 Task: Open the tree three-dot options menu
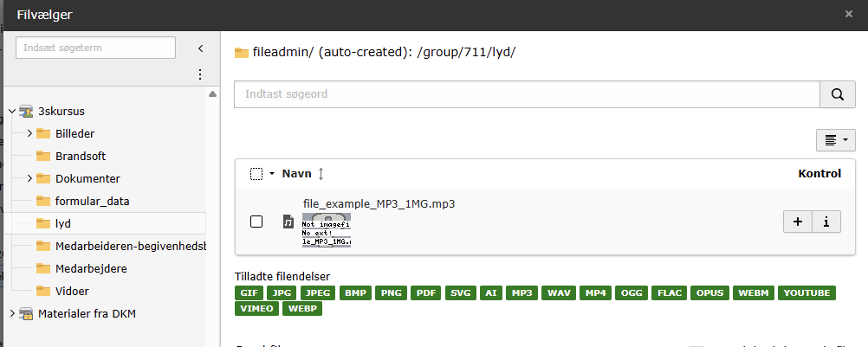click(x=200, y=74)
